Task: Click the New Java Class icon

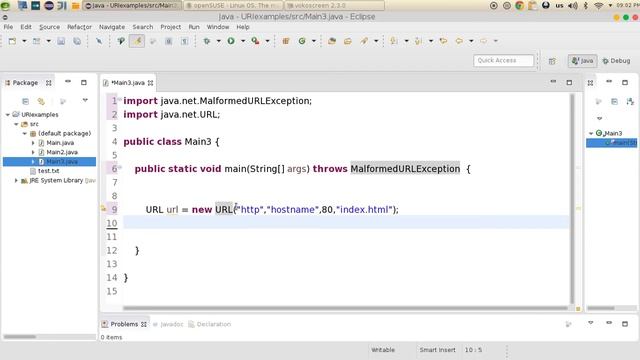Action: (302, 41)
